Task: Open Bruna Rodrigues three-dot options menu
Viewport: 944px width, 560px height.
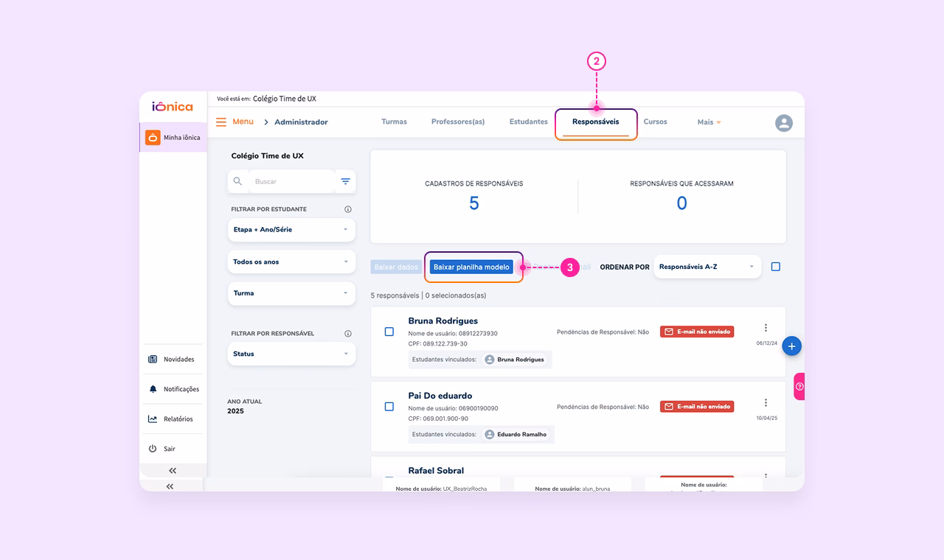Action: click(x=766, y=328)
